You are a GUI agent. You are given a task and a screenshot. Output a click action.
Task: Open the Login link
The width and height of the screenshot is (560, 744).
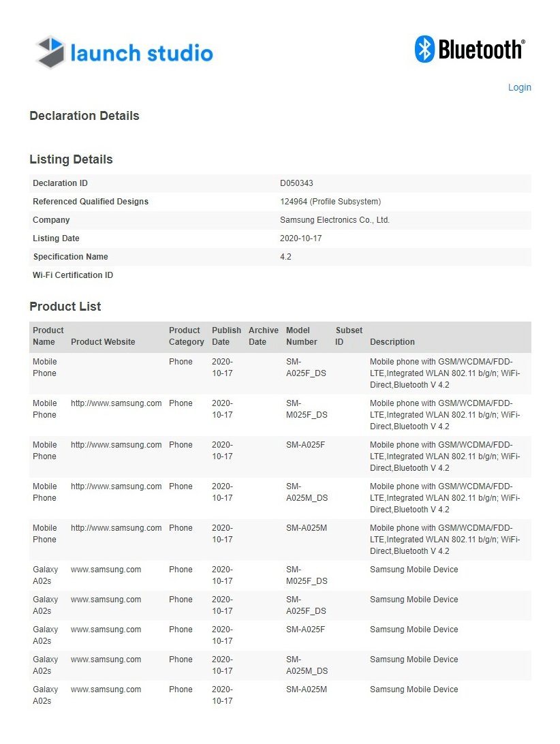coord(519,87)
